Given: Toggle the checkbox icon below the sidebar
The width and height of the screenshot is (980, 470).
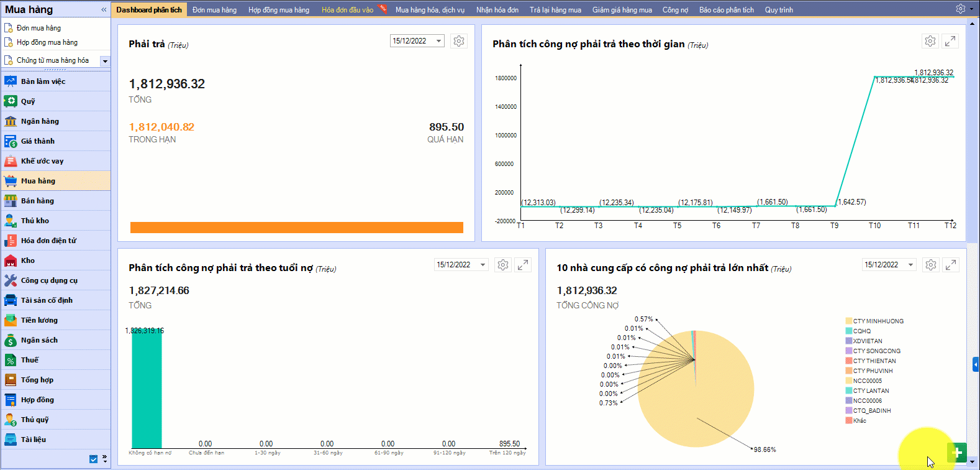Looking at the screenshot, I should click(93, 459).
